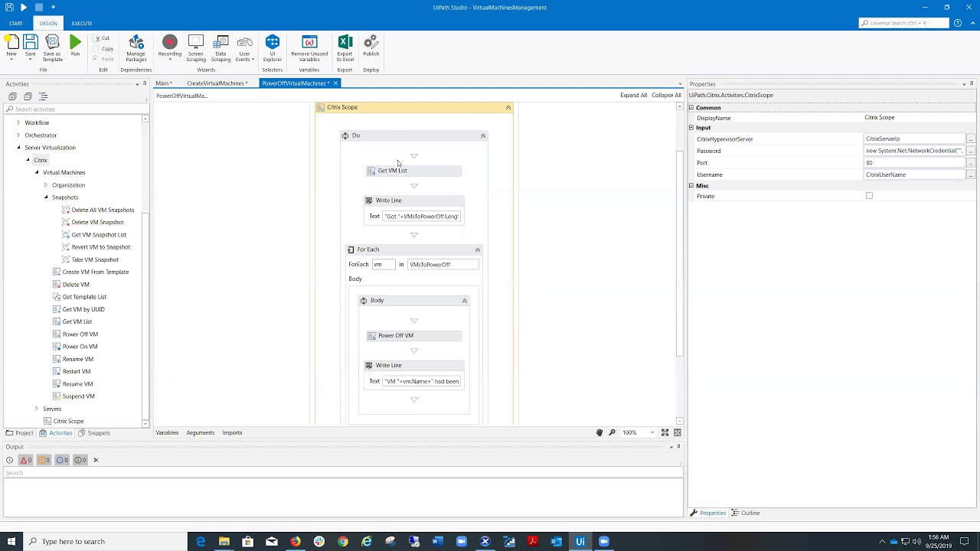
Task: Publish the project
Action: (x=371, y=46)
